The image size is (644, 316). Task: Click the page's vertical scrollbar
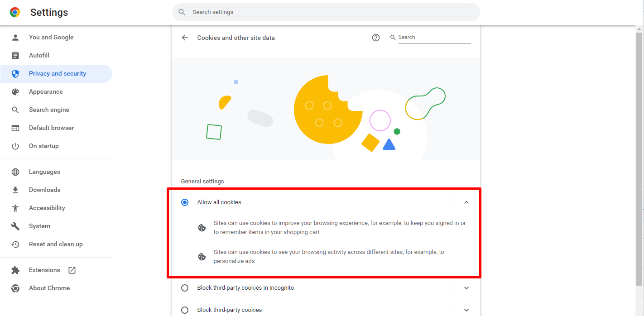coord(639,158)
